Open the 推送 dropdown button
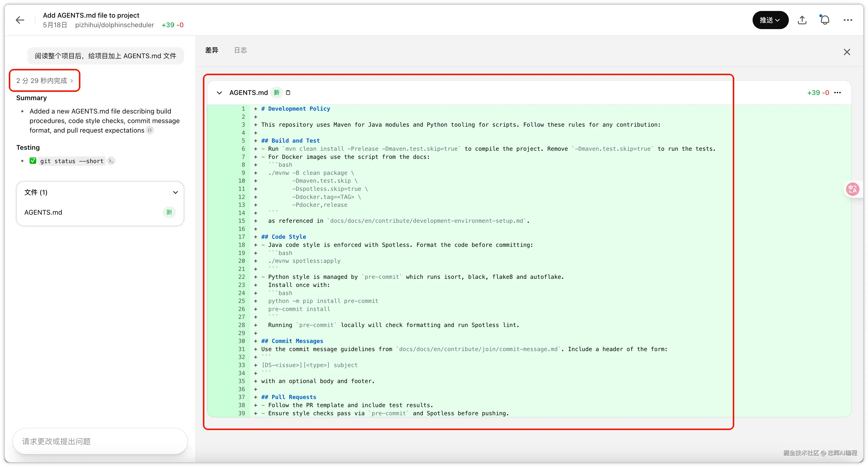Viewport: 868px width, 467px height. click(x=770, y=20)
